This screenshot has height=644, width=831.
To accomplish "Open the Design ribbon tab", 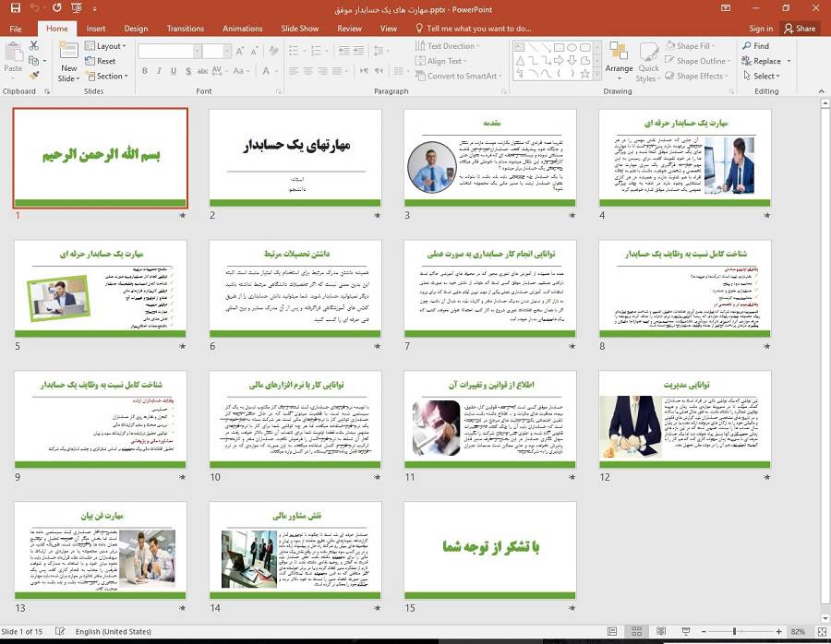I will click(x=136, y=28).
